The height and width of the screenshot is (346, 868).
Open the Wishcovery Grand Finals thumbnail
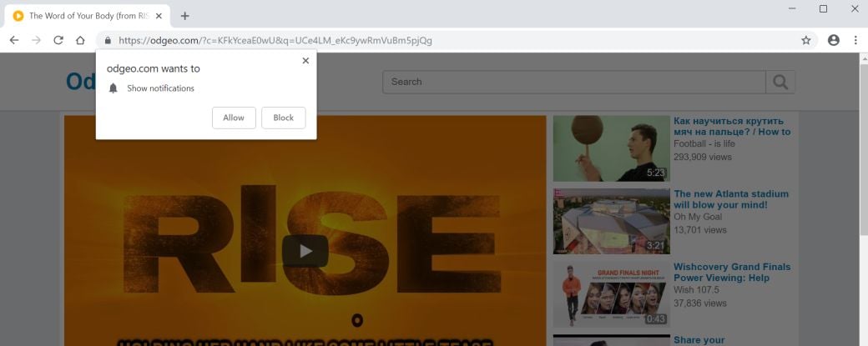click(x=611, y=294)
